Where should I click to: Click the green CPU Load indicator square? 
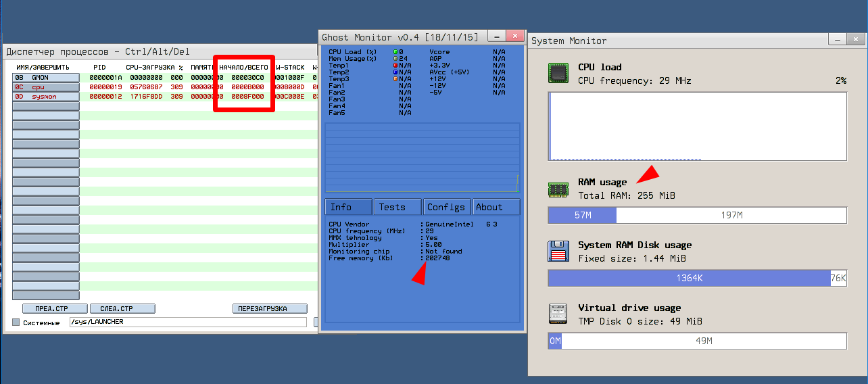point(395,52)
